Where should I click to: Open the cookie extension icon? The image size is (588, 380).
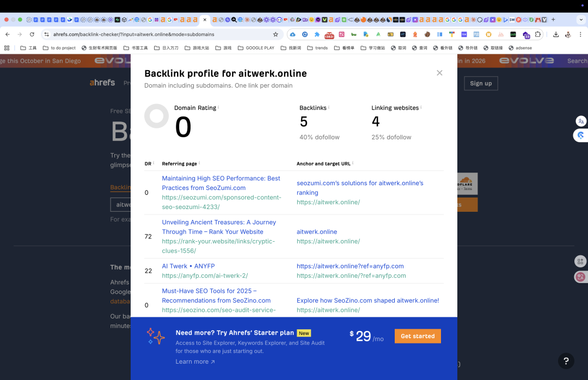[427, 34]
